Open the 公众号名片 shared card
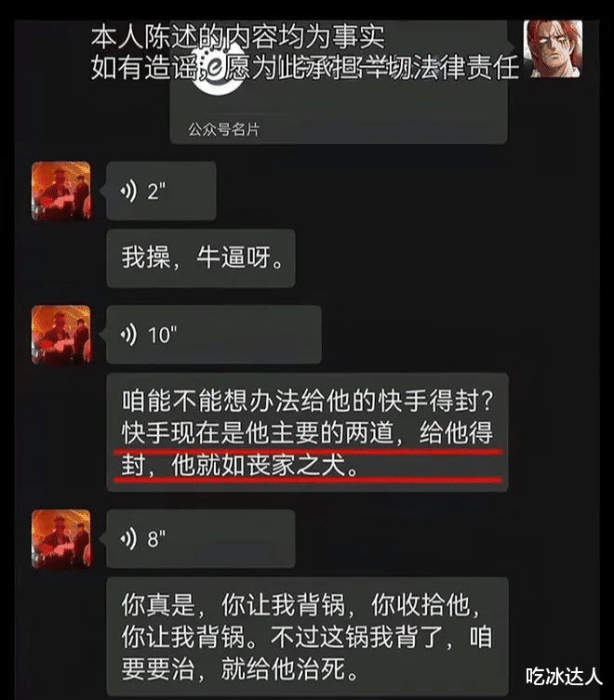Viewport: 614px width, 700px height. click(339, 82)
